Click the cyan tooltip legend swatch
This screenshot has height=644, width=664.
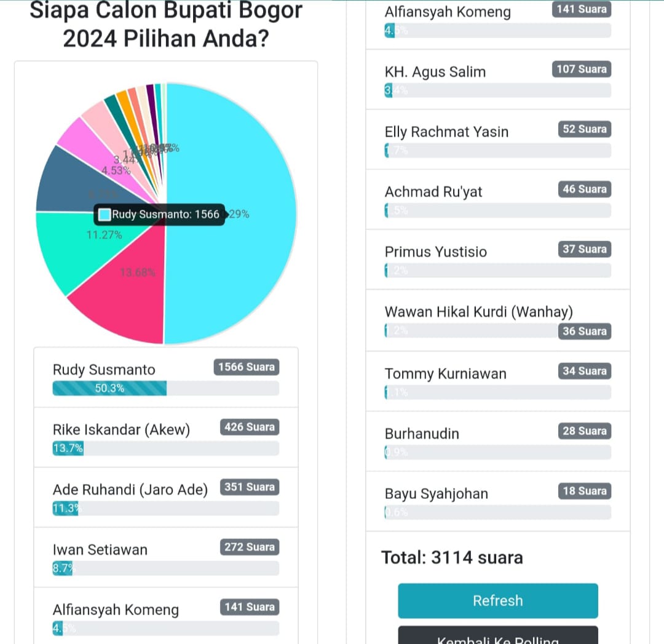click(x=104, y=215)
